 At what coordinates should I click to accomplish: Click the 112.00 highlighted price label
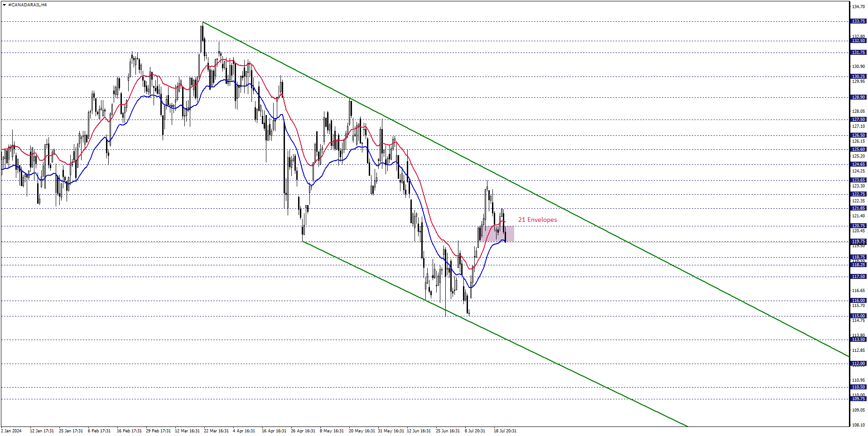pos(858,364)
